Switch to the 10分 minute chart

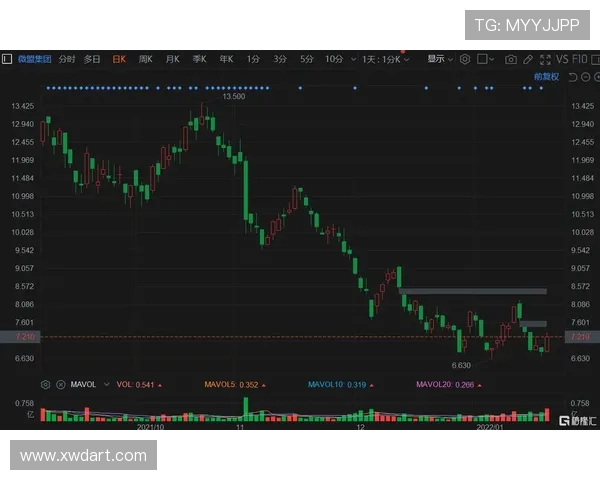[x=334, y=59]
